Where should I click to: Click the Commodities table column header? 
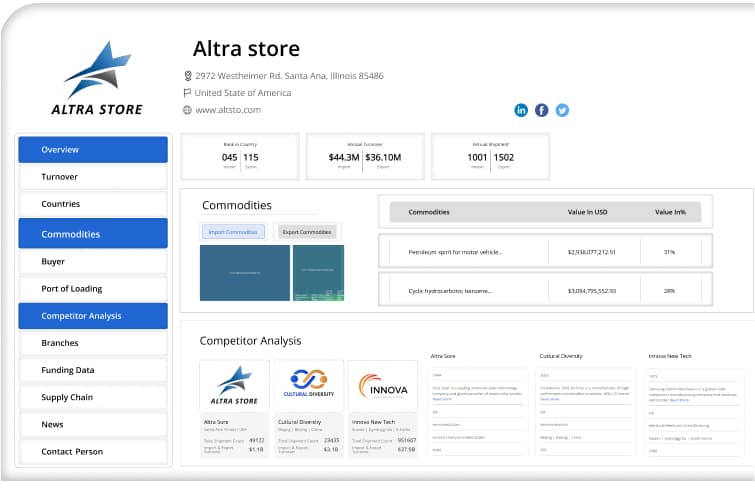pos(429,212)
